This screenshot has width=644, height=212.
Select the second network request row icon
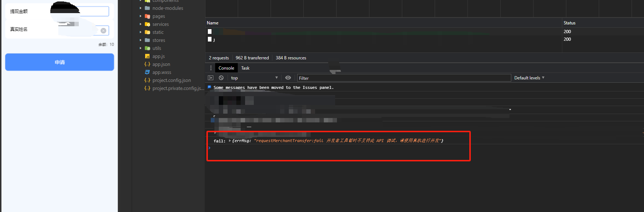click(x=210, y=39)
